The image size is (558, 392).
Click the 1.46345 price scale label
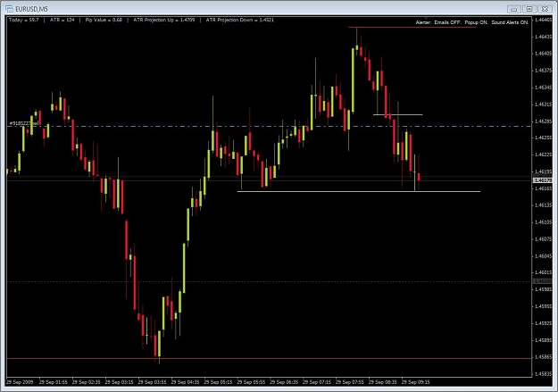[x=543, y=88]
